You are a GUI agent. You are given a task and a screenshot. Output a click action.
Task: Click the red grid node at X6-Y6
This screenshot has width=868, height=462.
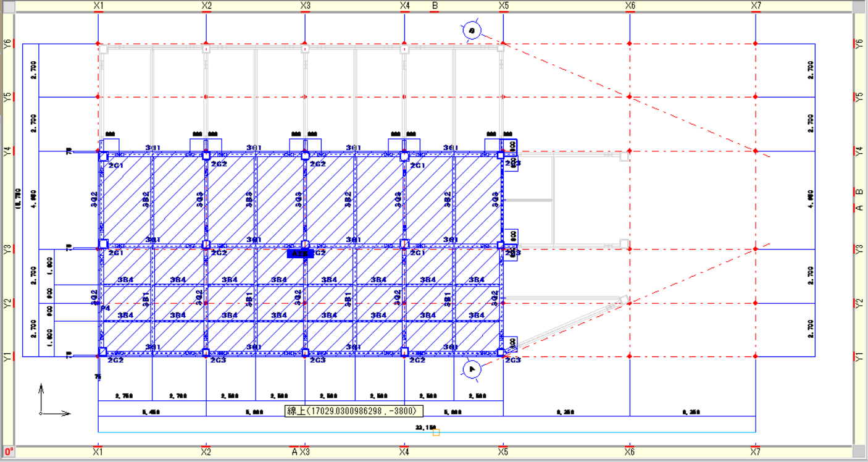coord(630,43)
